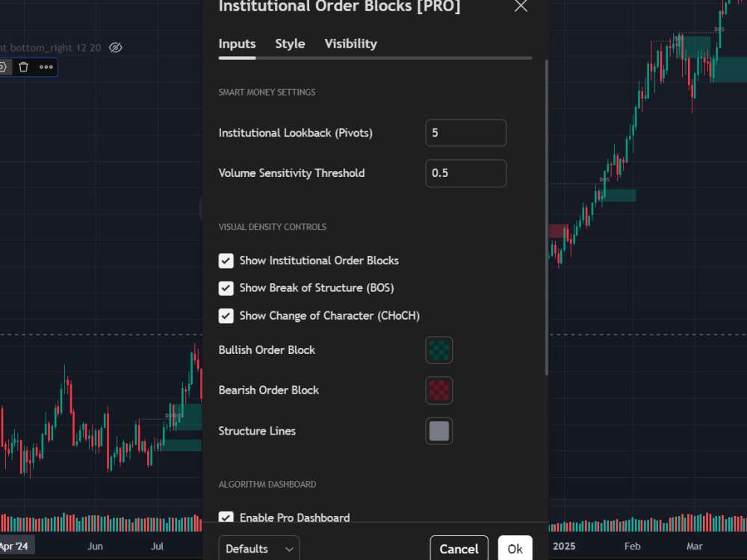Uncheck Show Institutional Order Blocks

coord(226,261)
